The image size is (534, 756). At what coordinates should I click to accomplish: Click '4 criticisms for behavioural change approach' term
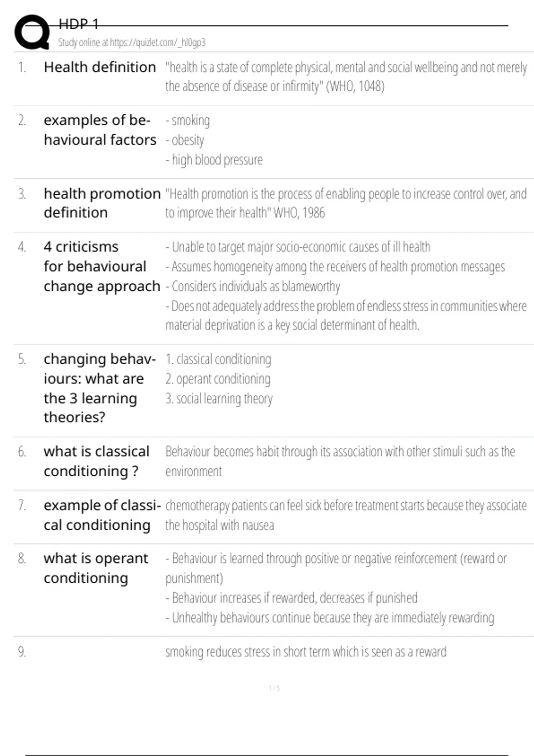[x=101, y=266]
